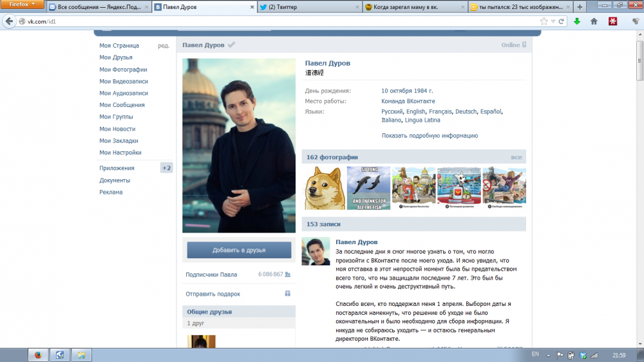
Task: Open new browser tab with plus button
Action: [580, 7]
